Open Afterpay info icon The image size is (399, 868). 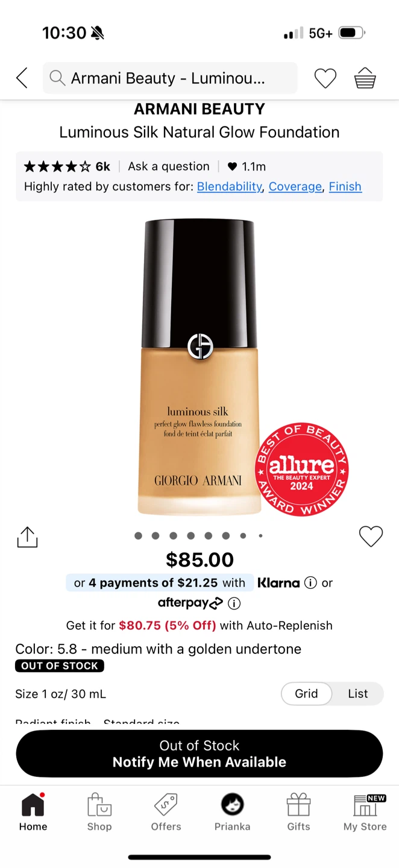pyautogui.click(x=234, y=603)
